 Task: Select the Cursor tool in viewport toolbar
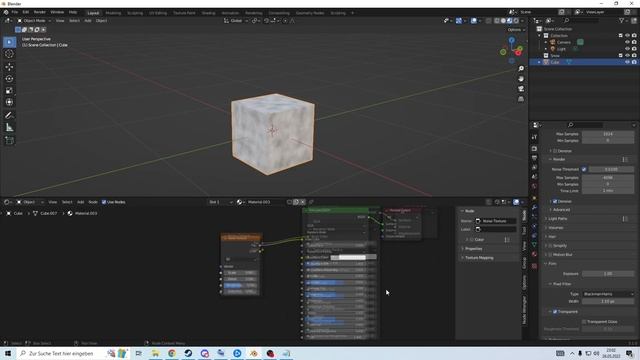click(9, 54)
